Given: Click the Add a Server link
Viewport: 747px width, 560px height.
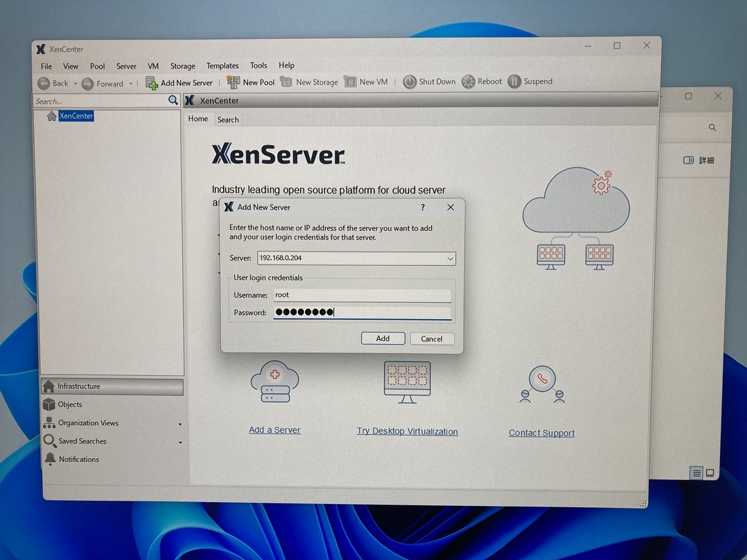Looking at the screenshot, I should [275, 430].
